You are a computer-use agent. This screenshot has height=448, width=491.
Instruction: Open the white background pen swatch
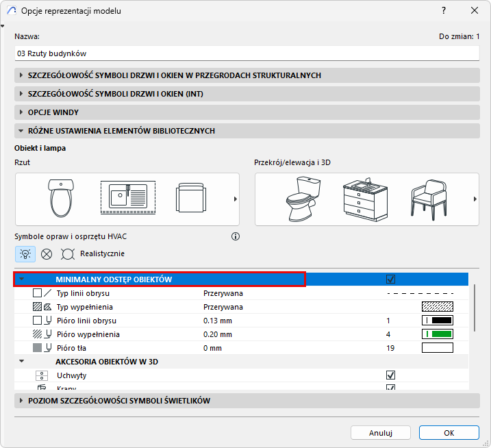pos(438,348)
